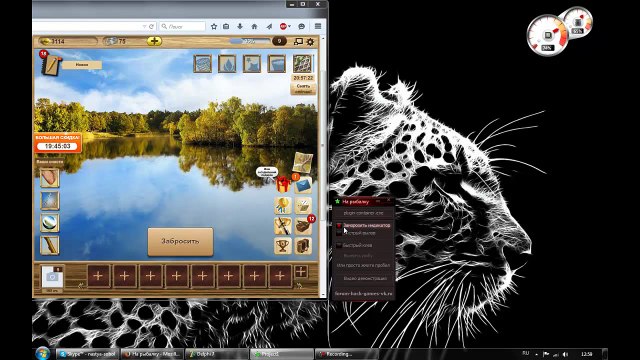Open the Windows Start button

coord(42,353)
